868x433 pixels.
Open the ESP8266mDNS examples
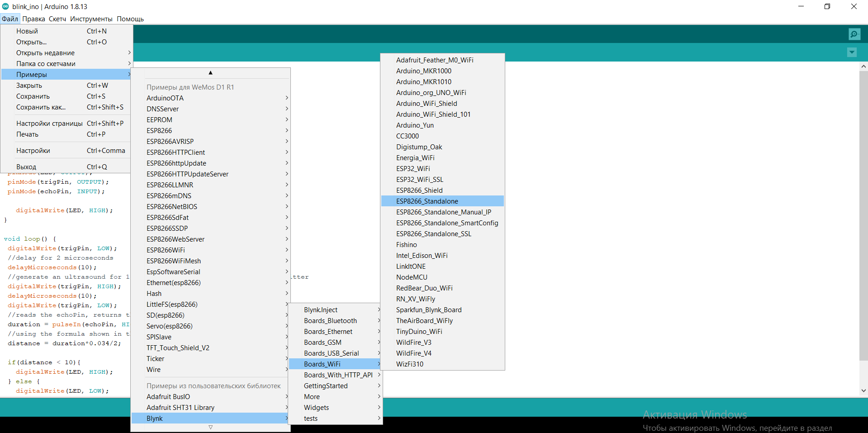210,196
